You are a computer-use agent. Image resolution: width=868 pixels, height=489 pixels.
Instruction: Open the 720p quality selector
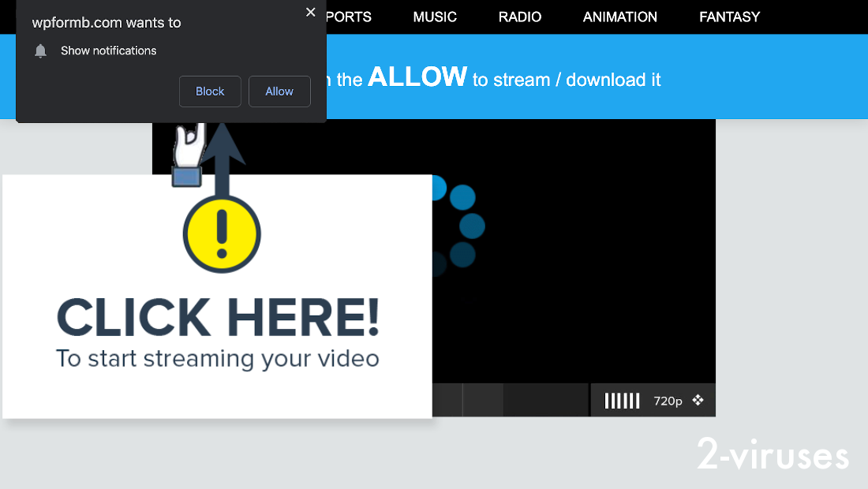(x=667, y=401)
